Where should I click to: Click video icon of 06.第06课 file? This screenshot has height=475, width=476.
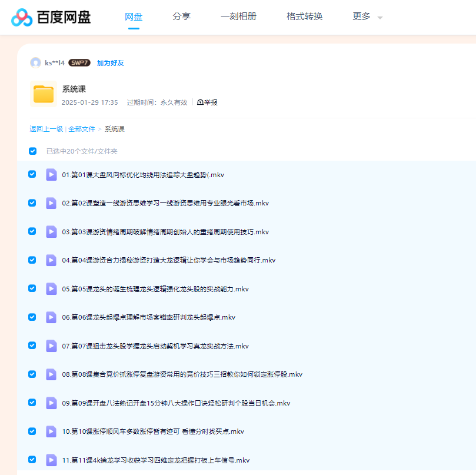(x=51, y=317)
